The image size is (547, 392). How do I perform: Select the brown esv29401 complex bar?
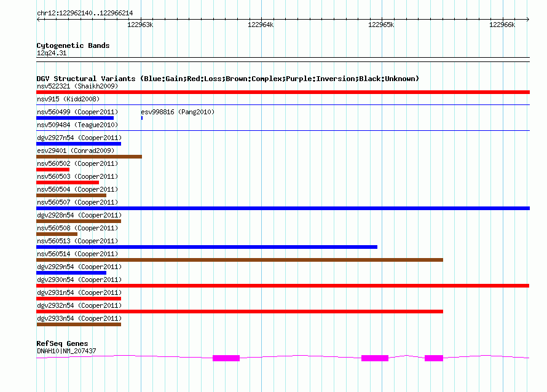tap(89, 157)
